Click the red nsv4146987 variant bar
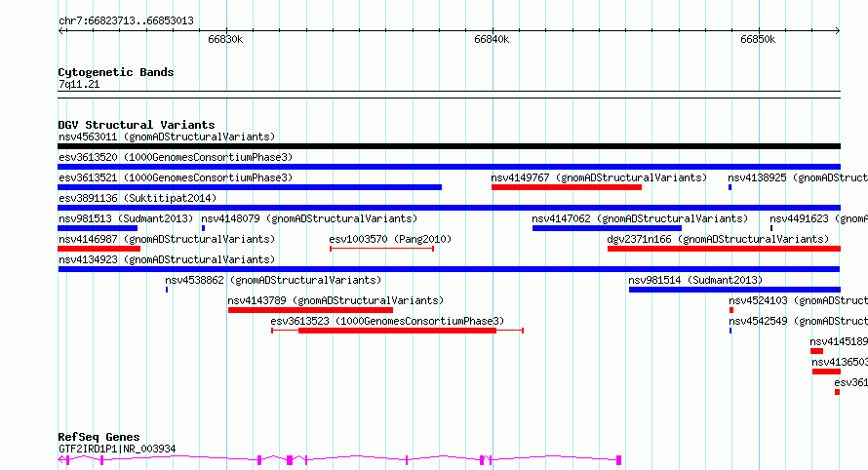This screenshot has width=868, height=470. [x=99, y=249]
